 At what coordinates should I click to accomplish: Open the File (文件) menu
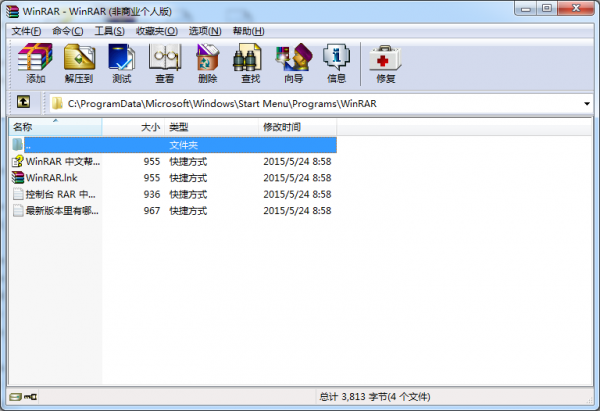[x=27, y=31]
